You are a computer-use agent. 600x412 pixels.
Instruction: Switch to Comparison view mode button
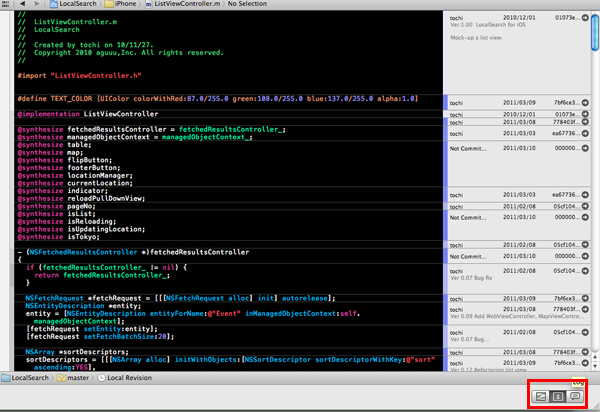pyautogui.click(x=540, y=396)
